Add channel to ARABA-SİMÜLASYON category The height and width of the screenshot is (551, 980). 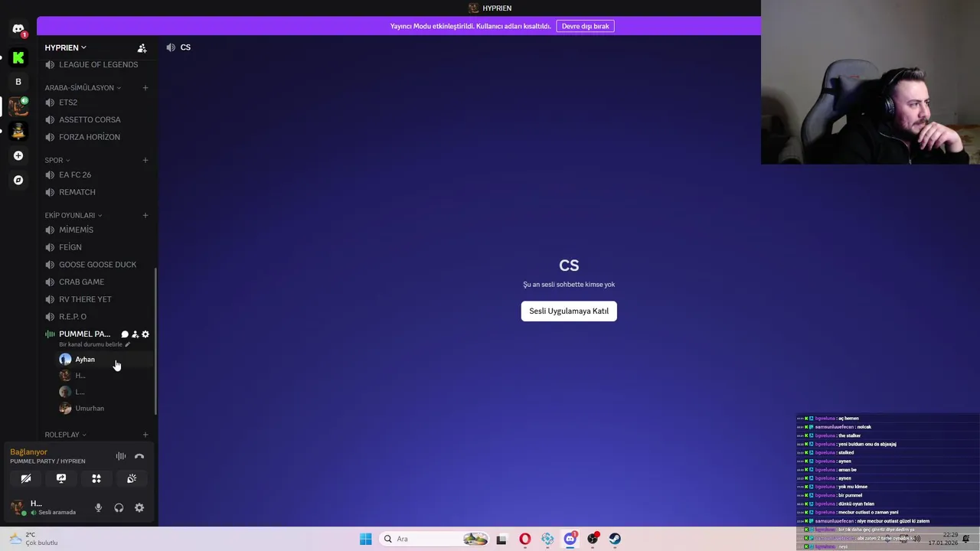[145, 87]
